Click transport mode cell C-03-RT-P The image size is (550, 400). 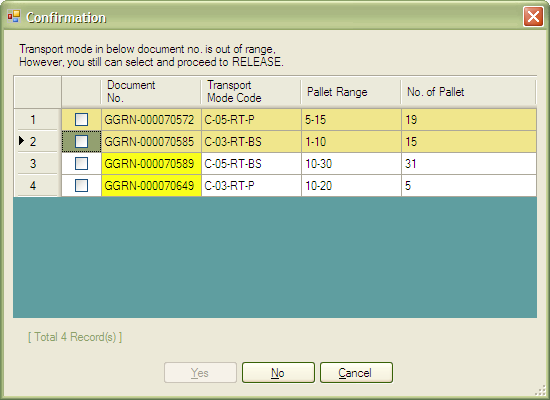[x=251, y=186]
